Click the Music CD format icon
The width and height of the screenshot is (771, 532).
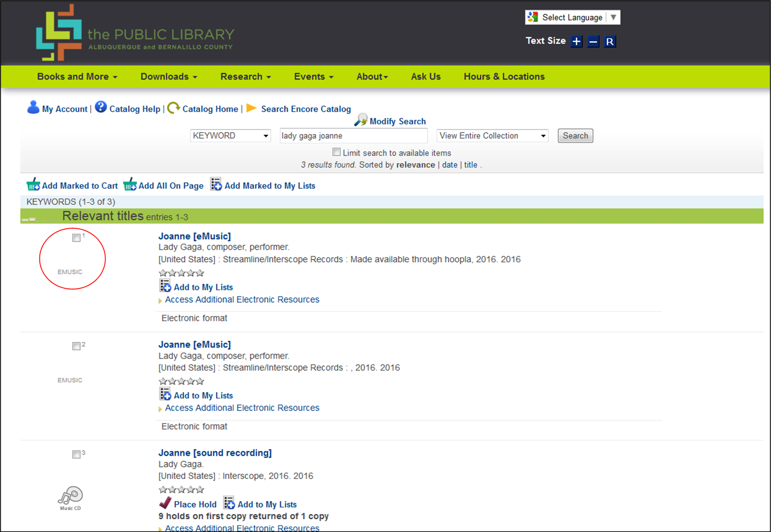pos(70,498)
